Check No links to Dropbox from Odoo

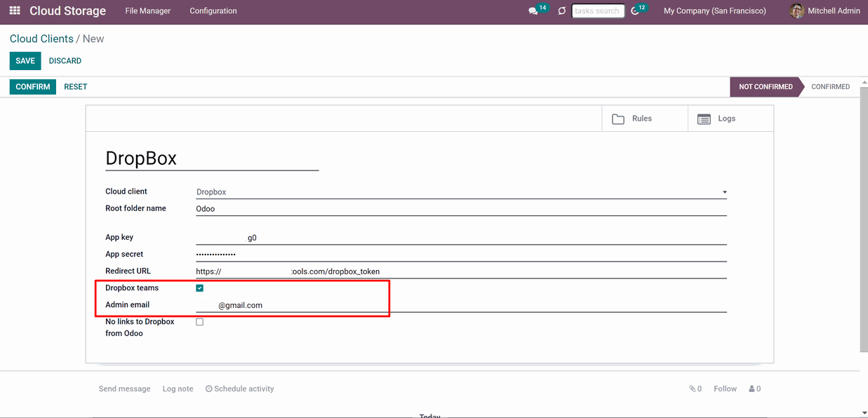coord(200,322)
